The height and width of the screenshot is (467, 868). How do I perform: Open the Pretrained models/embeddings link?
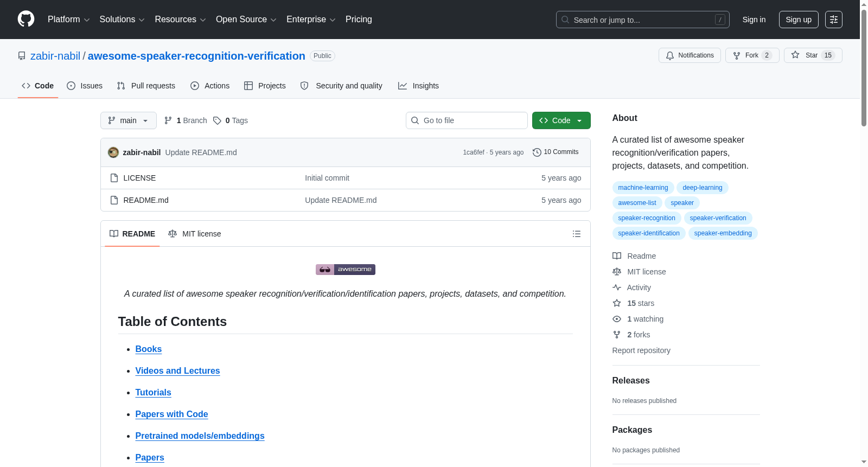(200, 436)
